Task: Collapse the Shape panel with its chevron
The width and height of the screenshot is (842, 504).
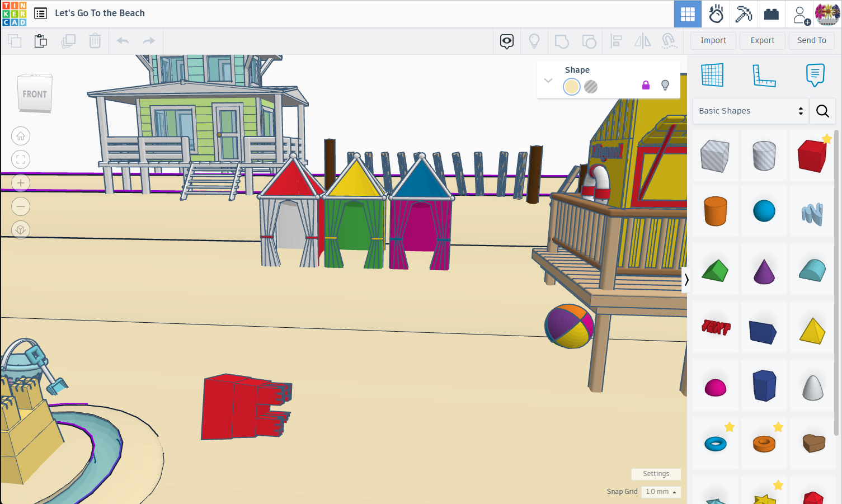Action: click(548, 80)
